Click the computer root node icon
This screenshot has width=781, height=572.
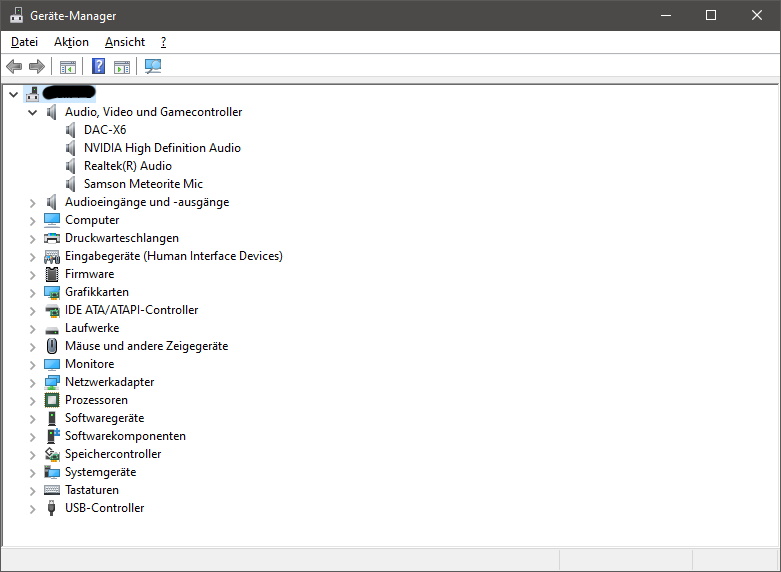click(32, 94)
